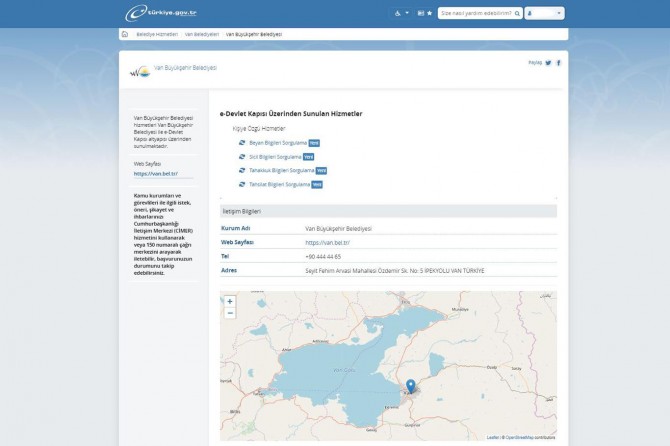Click the blue location marker on map
670x446 pixels.
pyautogui.click(x=410, y=386)
